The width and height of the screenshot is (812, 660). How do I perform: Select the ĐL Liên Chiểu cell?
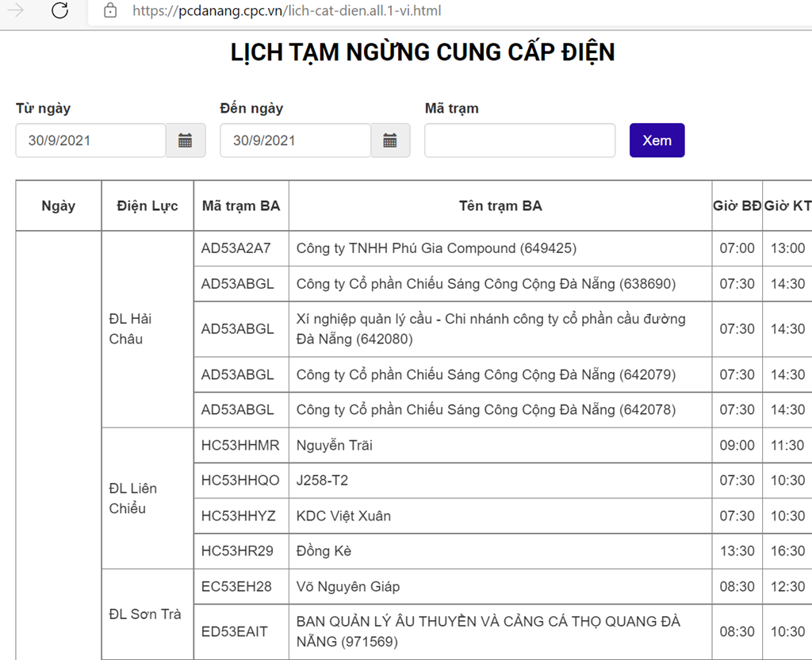pos(147,498)
